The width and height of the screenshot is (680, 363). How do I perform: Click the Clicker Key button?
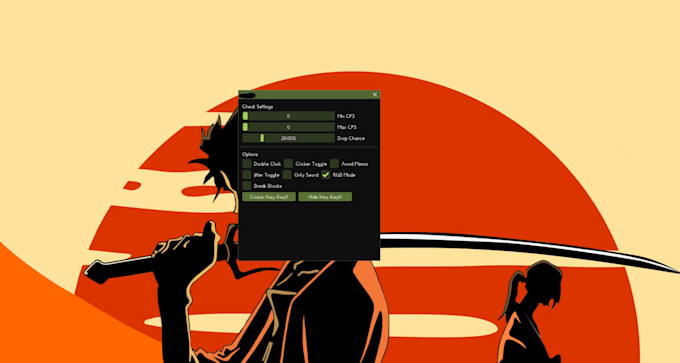269,197
